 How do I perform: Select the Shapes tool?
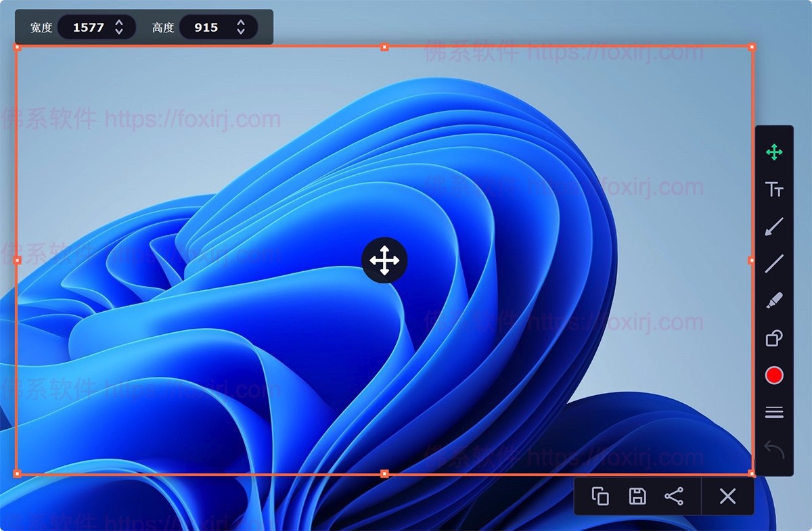click(774, 338)
